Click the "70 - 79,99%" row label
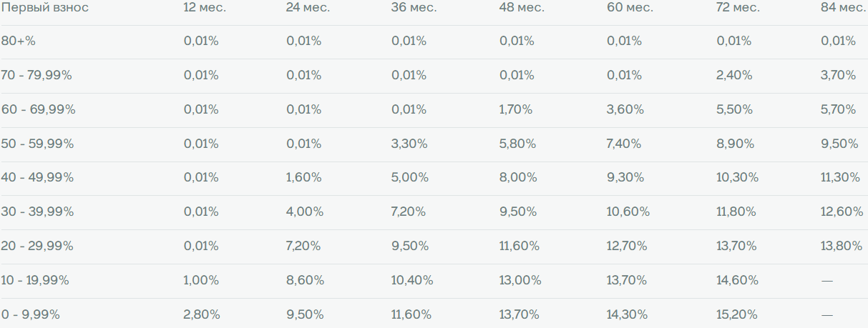Screen dimensions: 868x328 [37, 75]
